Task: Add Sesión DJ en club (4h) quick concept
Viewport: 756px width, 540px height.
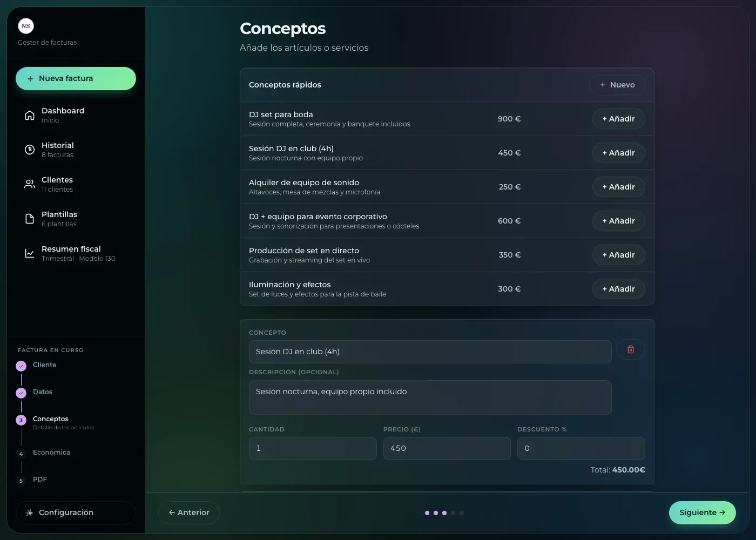Action: click(619, 153)
